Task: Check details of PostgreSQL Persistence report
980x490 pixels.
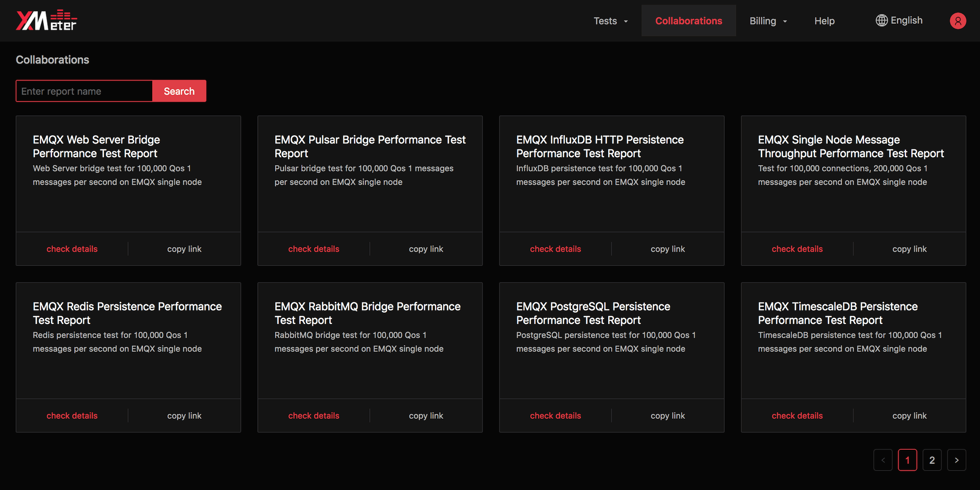Action: tap(556, 416)
